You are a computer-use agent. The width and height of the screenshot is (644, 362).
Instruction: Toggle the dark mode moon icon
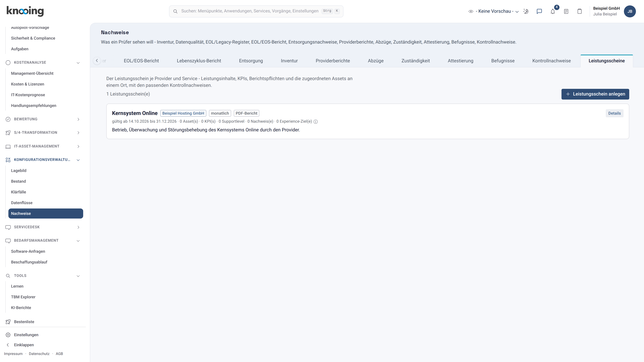click(526, 11)
